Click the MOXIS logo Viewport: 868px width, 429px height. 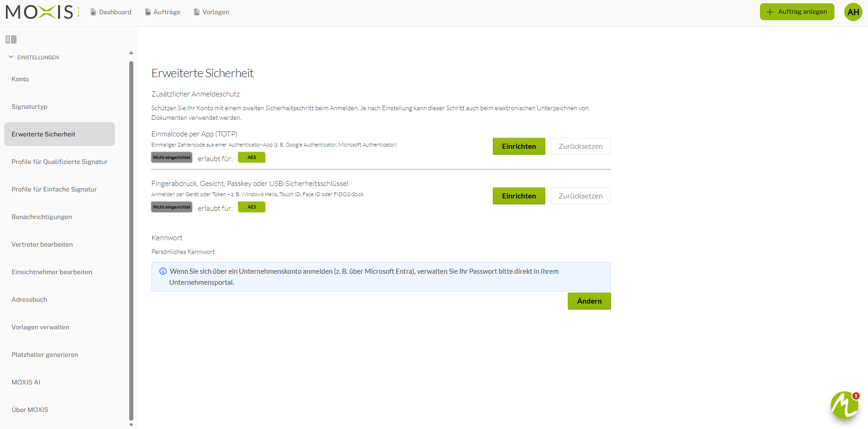pos(42,12)
